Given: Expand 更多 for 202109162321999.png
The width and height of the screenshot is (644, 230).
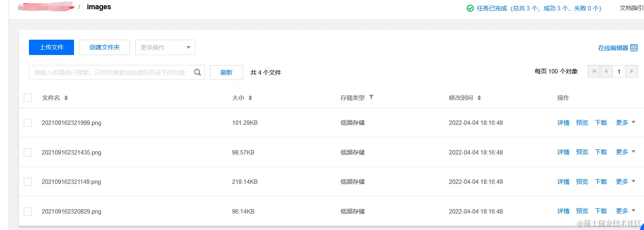Looking at the screenshot, I should click(625, 122).
